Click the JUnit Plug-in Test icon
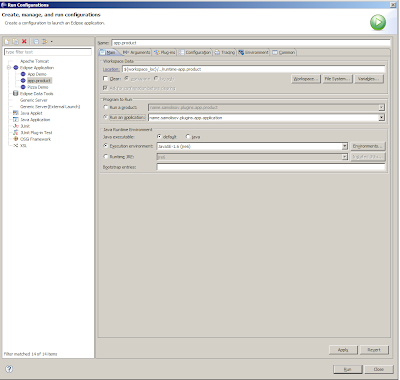Image resolution: width=400 pixels, height=380 pixels. click(15, 132)
